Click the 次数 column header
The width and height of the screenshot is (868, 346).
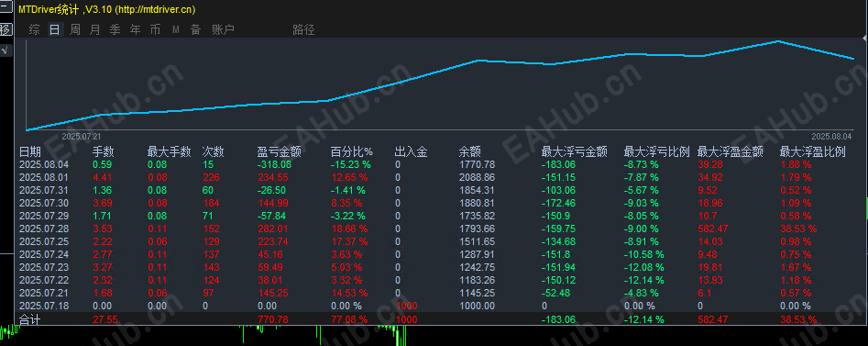(x=214, y=151)
